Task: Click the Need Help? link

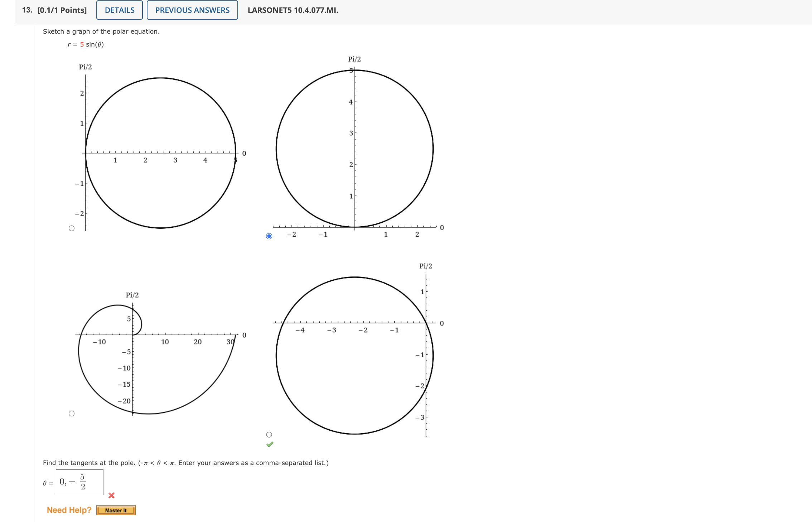Action: [x=69, y=510]
